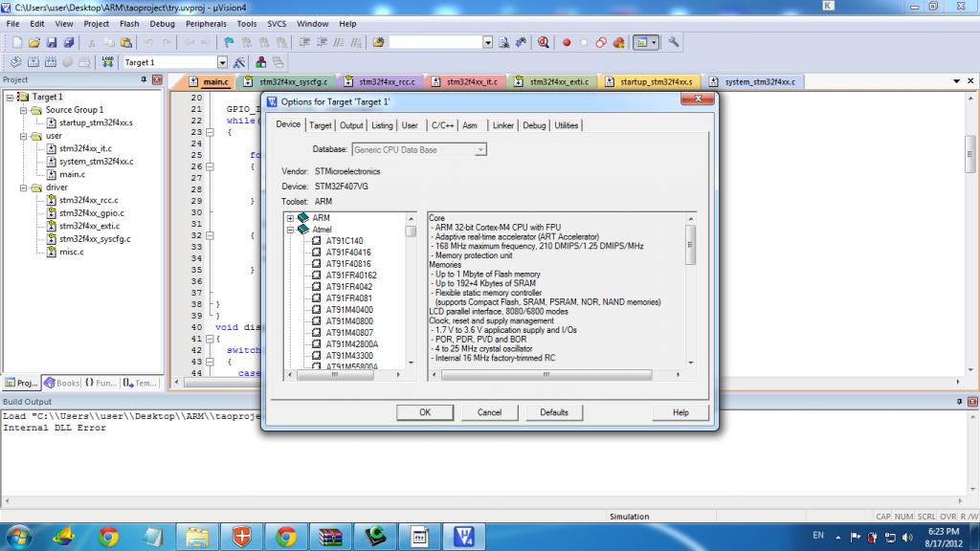The height and width of the screenshot is (551, 980).
Task: Click Keil uVision taskbar icon
Action: click(464, 537)
